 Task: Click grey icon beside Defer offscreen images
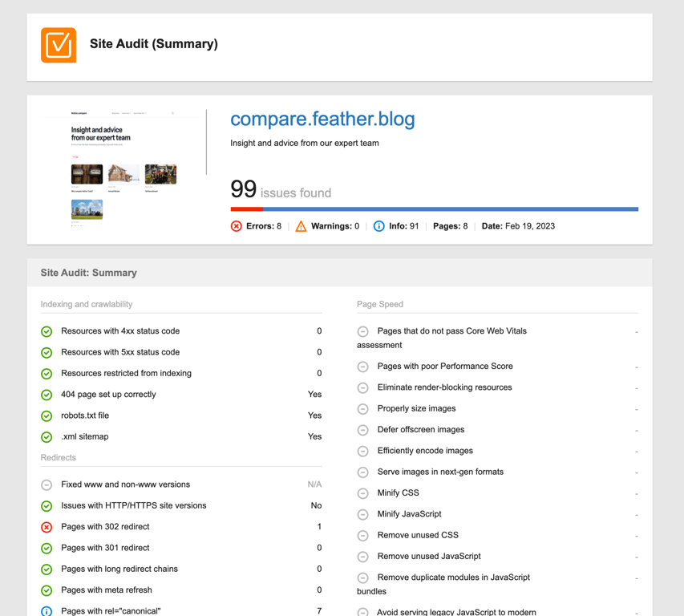pos(363,430)
